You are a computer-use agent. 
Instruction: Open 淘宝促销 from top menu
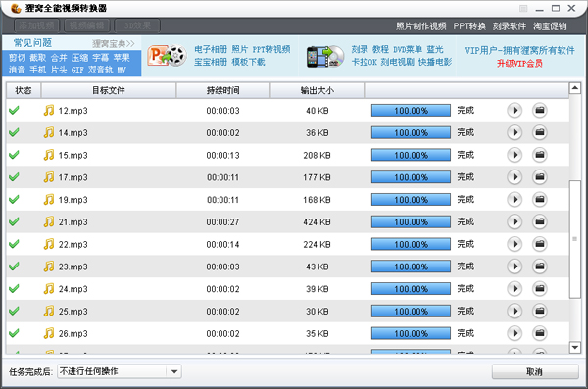pos(550,26)
